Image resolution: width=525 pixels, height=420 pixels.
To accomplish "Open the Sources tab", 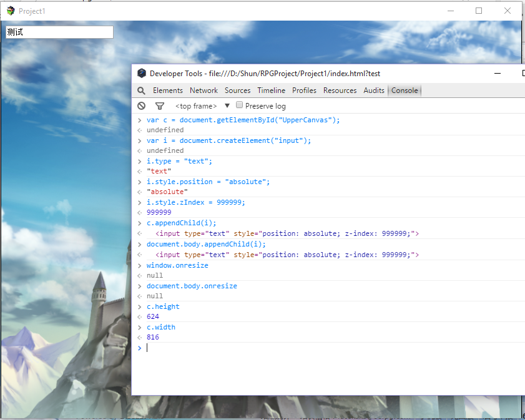I will point(237,90).
